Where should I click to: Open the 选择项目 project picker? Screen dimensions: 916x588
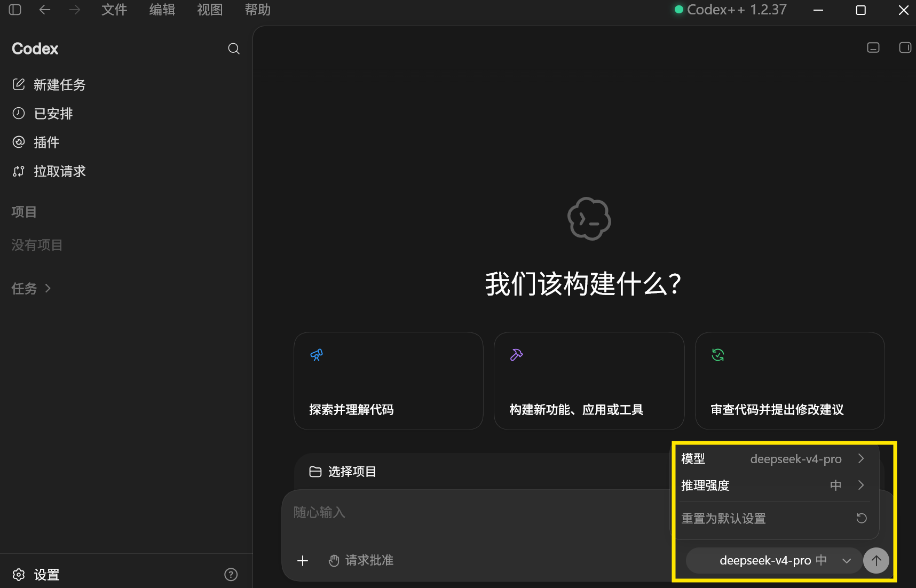pyautogui.click(x=343, y=472)
